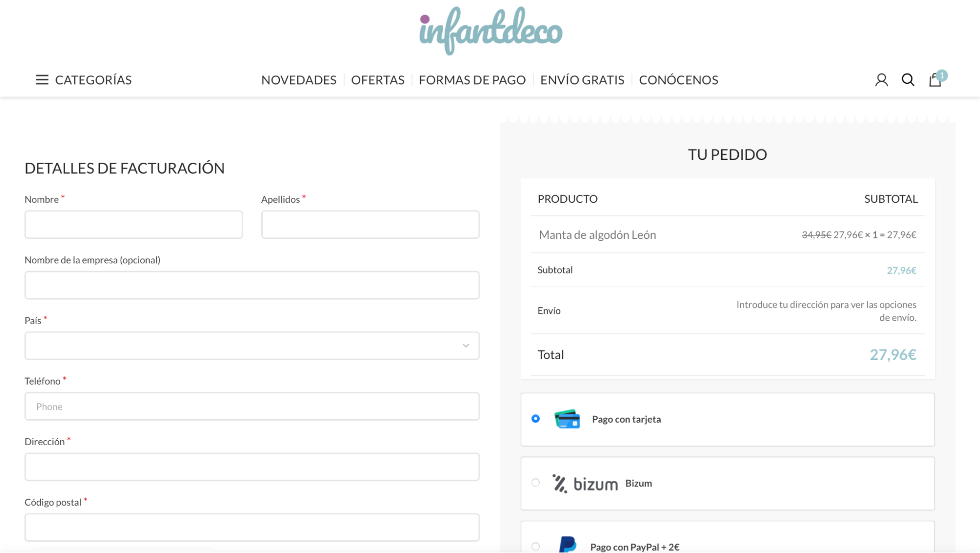Image resolution: width=980 pixels, height=553 pixels.
Task: Open the Categorías menu label
Action: (93, 80)
